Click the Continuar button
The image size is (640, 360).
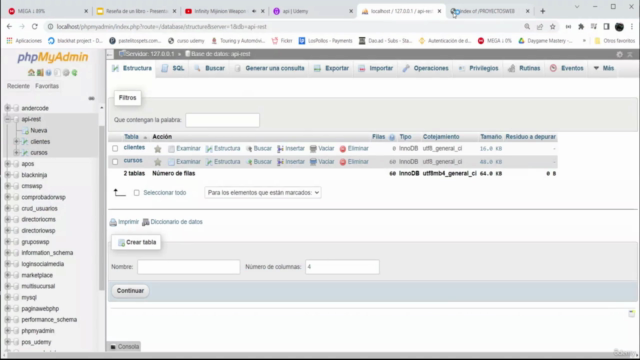130,291
